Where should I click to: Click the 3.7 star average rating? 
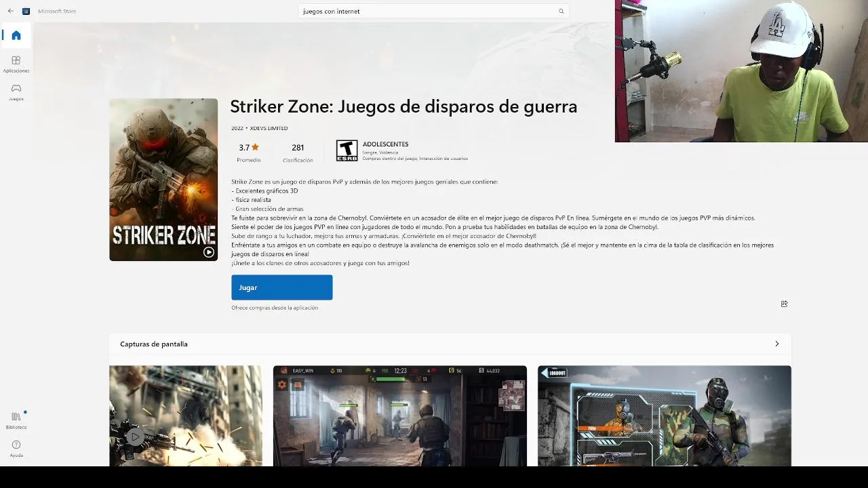point(249,147)
